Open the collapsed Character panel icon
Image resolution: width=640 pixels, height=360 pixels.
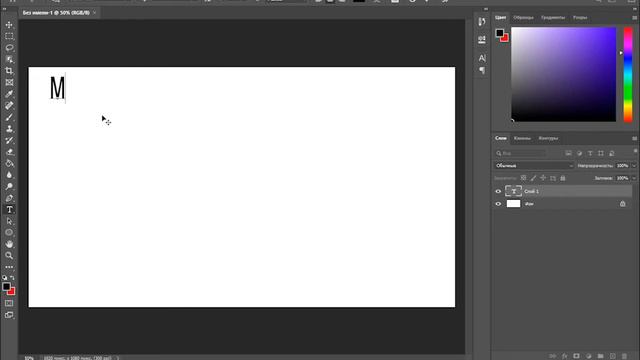point(482,58)
